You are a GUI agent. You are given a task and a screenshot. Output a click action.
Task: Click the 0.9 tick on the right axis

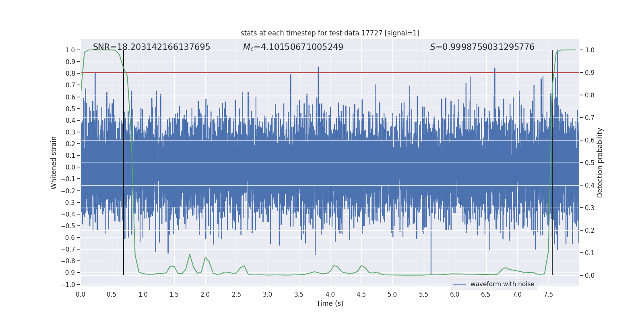590,72
